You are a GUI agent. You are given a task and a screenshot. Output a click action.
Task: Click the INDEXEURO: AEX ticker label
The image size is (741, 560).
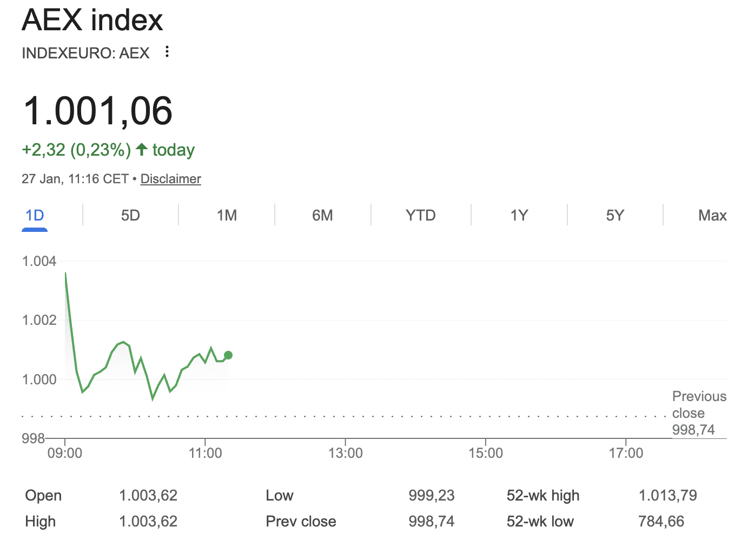tap(85, 53)
